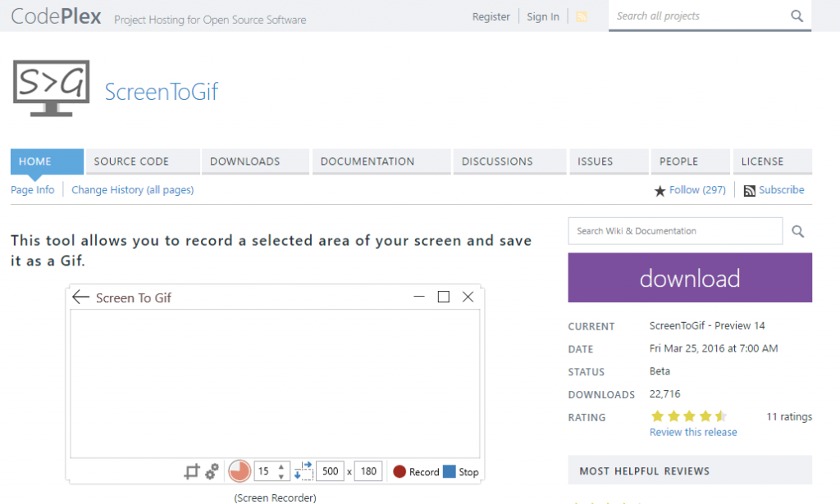Click the downloads count 22,716
The width and height of the screenshot is (840, 504).
664,394
